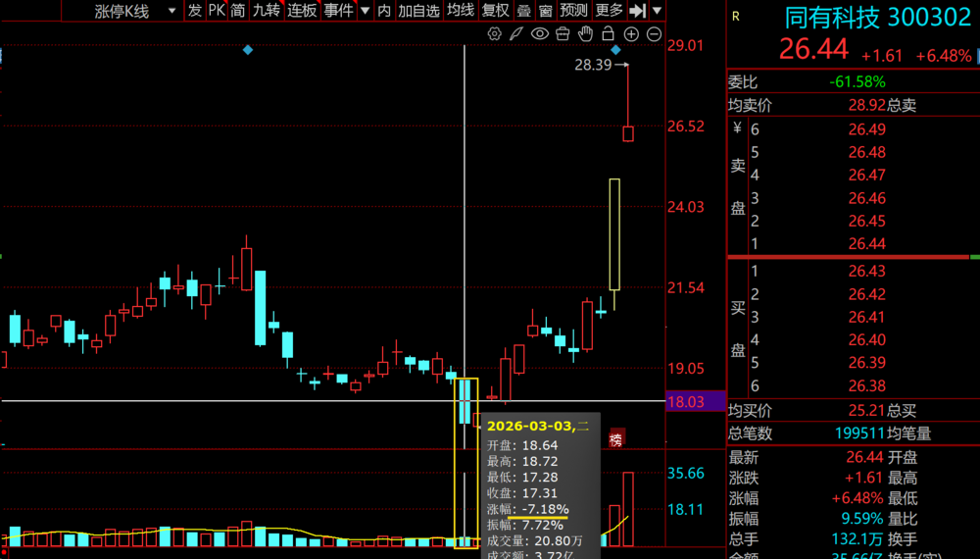980x559 pixels.
Task: Open the 涨停K线 dropdown
Action: click(135, 11)
